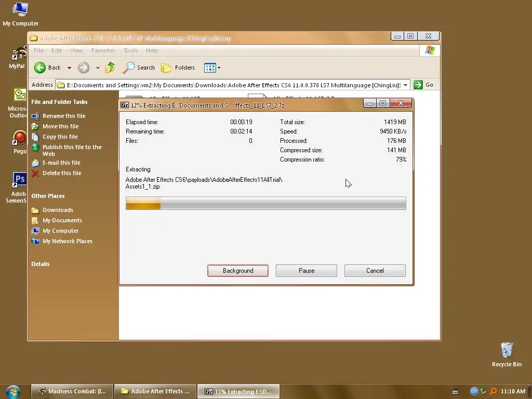Viewport: 532px width, 399px height.
Task: Collapse File and Folder Tasks header
Action: [x=59, y=102]
